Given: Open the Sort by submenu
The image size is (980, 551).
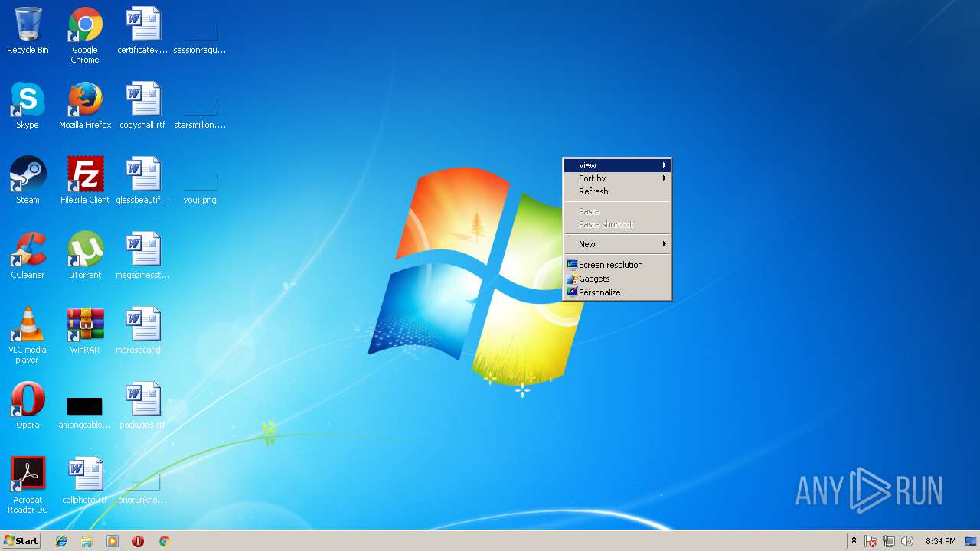Looking at the screenshot, I should pos(617,178).
